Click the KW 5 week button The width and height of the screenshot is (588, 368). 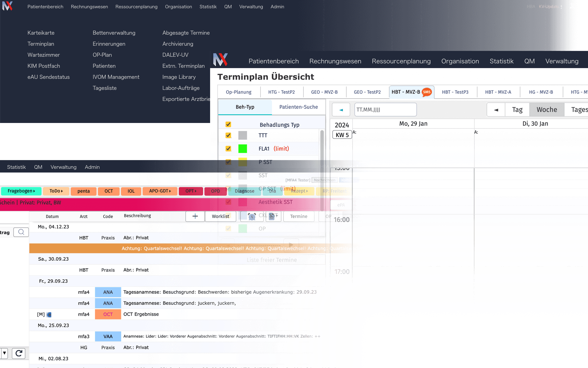pos(342,135)
